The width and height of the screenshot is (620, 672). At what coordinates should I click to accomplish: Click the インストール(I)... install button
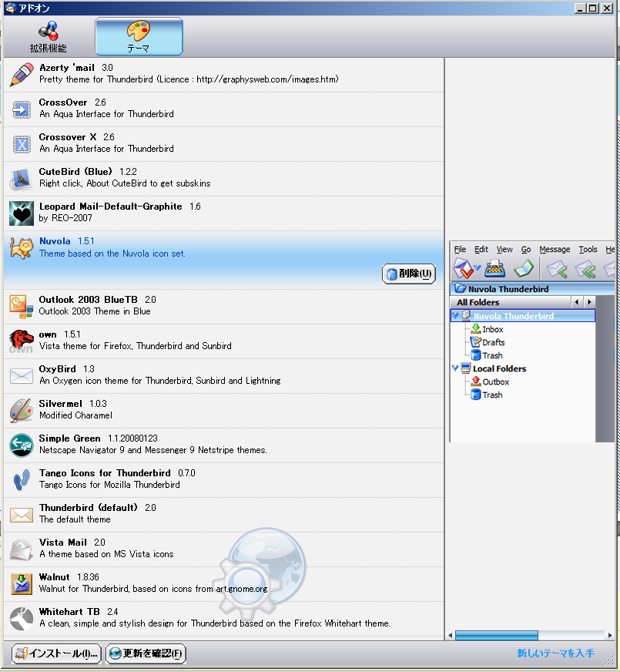56,654
